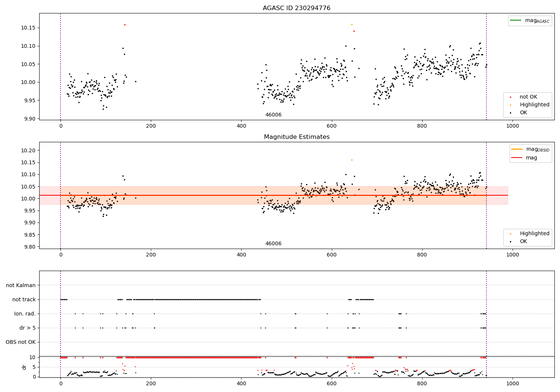Click the 'dr' axis label in bottom plot
Viewport: 560px width, 392px height.
point(24,367)
